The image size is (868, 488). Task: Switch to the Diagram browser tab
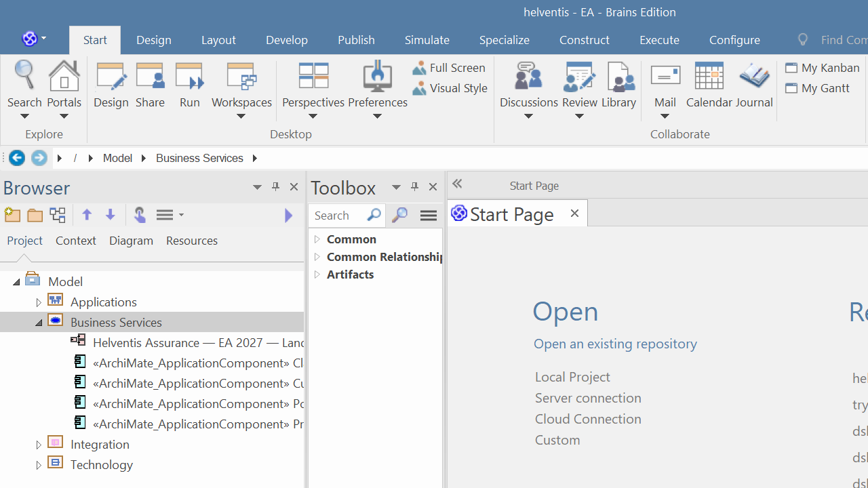tap(131, 241)
